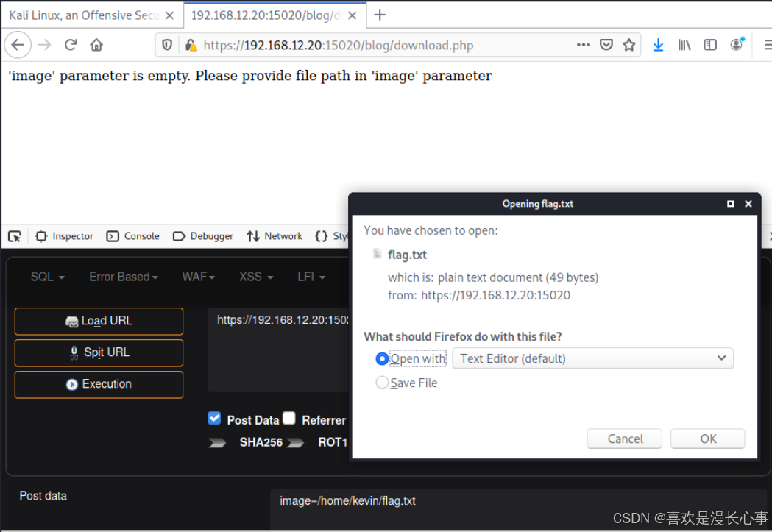Maximize the Opening flag.txt dialog
The height and width of the screenshot is (532, 772).
(731, 204)
